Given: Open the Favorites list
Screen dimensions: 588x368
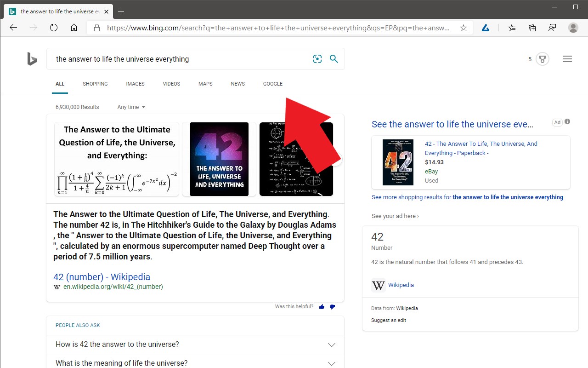Looking at the screenshot, I should (x=512, y=28).
